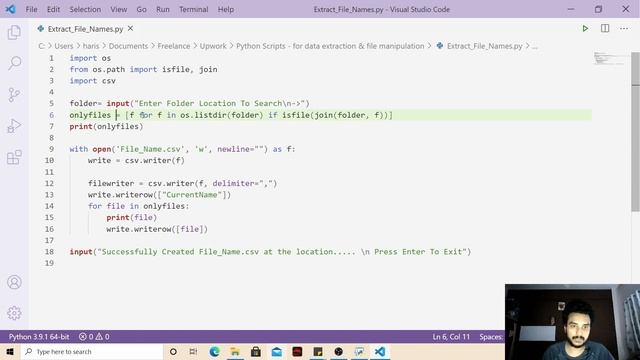Viewport: 640px width, 360px height.
Task: Click Ln 6, Col 11 status entry
Action: coord(451,337)
